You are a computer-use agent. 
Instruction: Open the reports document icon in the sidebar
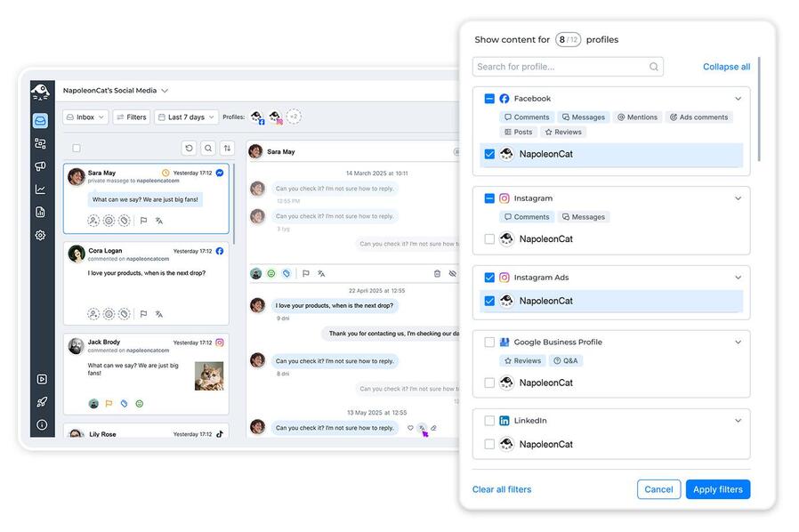pyautogui.click(x=40, y=212)
